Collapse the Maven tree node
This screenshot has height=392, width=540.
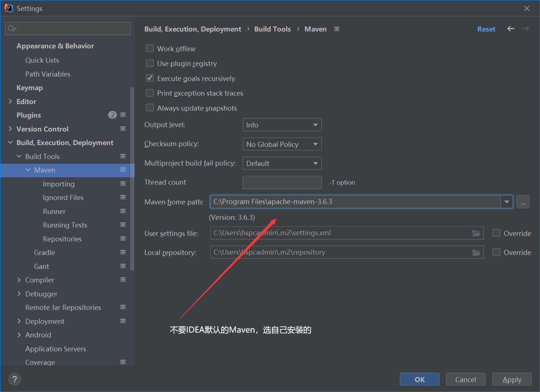(28, 170)
